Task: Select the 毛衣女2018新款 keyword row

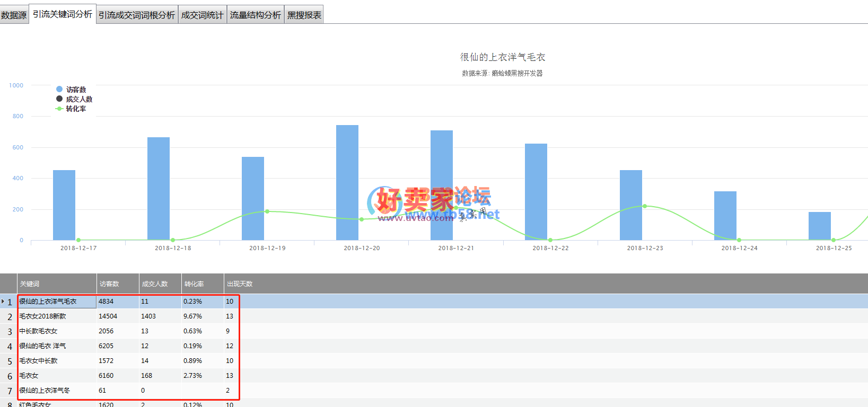Action: [43, 316]
